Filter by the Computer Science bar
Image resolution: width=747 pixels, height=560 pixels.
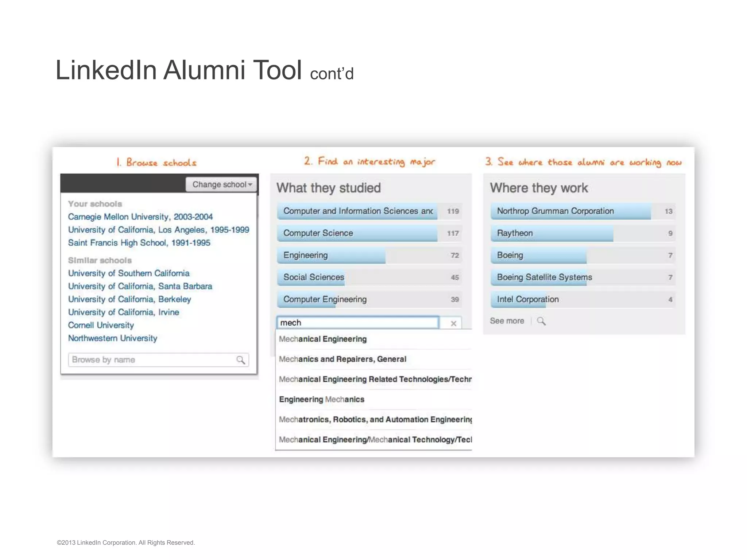[369, 233]
